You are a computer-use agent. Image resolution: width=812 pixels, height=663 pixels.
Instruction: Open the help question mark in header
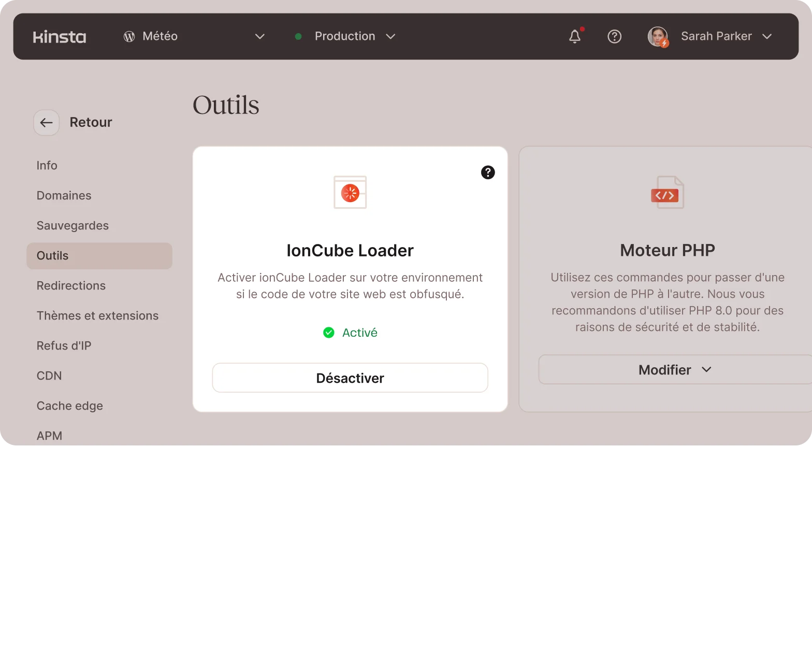pos(614,36)
